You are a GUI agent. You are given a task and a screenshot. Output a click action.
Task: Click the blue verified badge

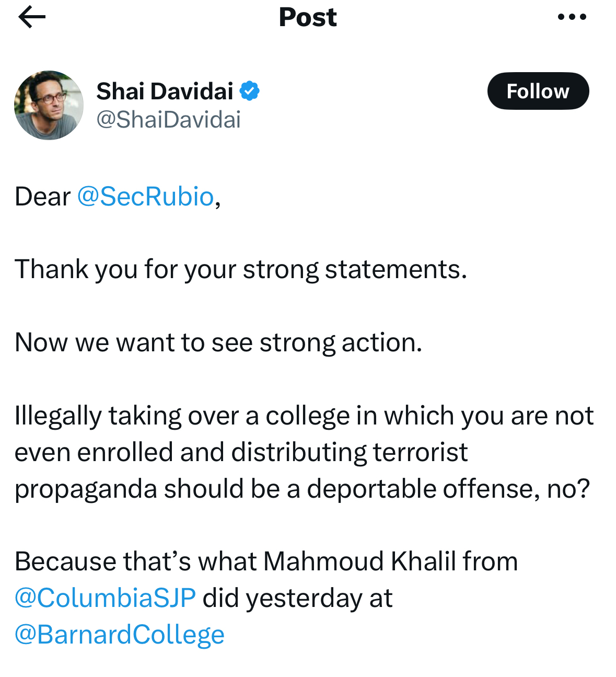pyautogui.click(x=250, y=91)
